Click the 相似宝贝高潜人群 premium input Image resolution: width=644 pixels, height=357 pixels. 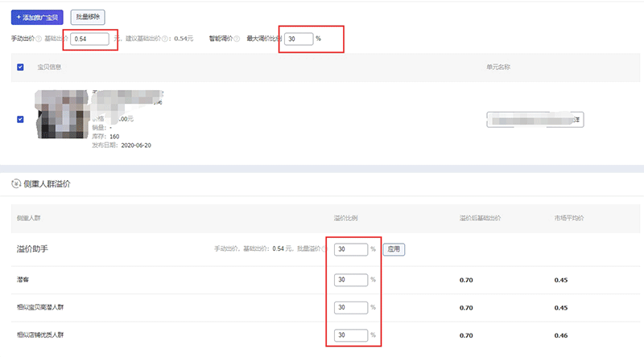click(350, 307)
